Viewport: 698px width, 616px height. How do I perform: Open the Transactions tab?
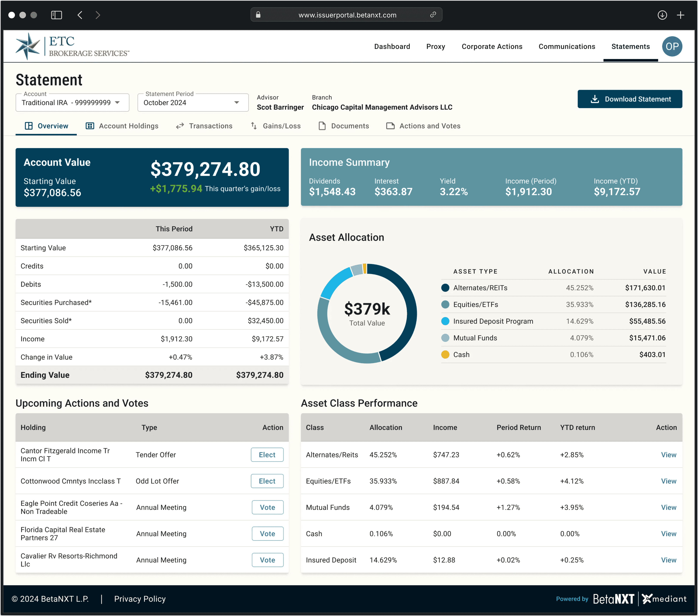(204, 126)
